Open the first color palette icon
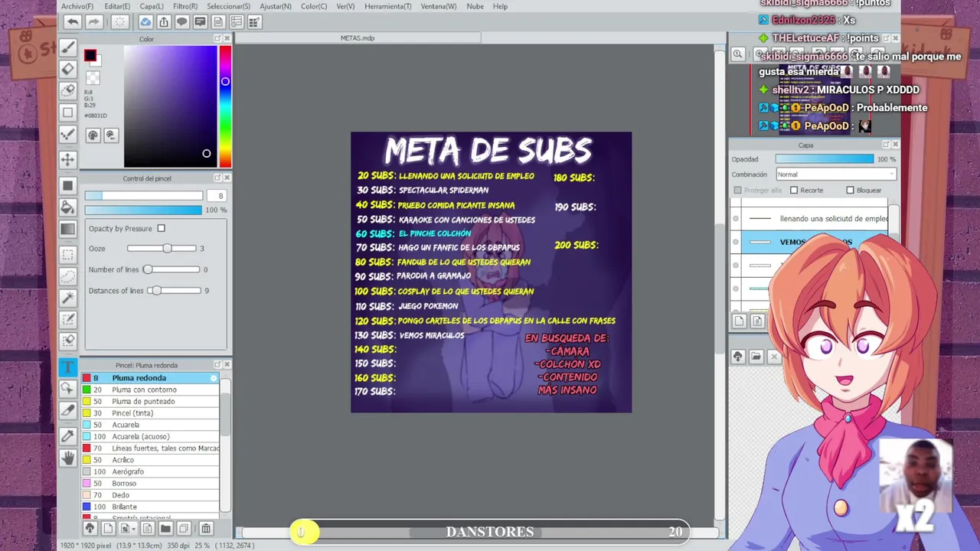This screenshot has height=551, width=980. click(93, 135)
